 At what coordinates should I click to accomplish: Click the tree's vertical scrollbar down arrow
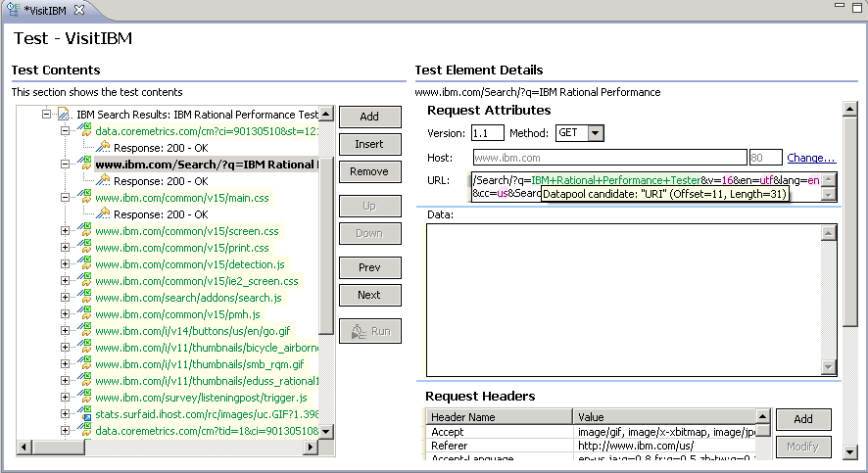coord(326,432)
